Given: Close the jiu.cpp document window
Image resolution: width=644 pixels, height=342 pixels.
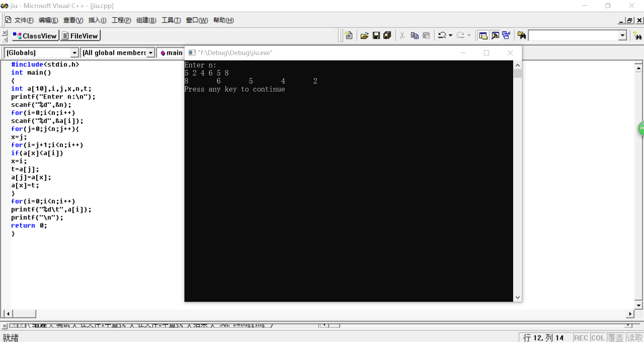Looking at the screenshot, I should [639, 20].
